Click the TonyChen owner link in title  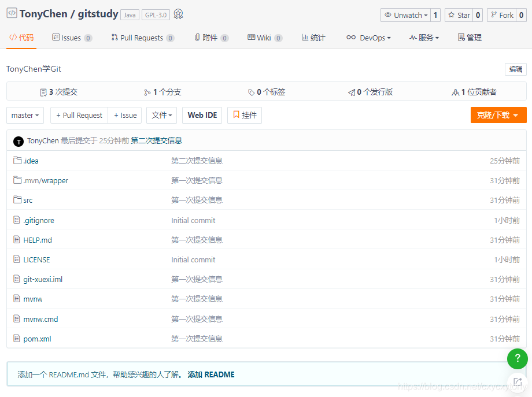click(43, 14)
